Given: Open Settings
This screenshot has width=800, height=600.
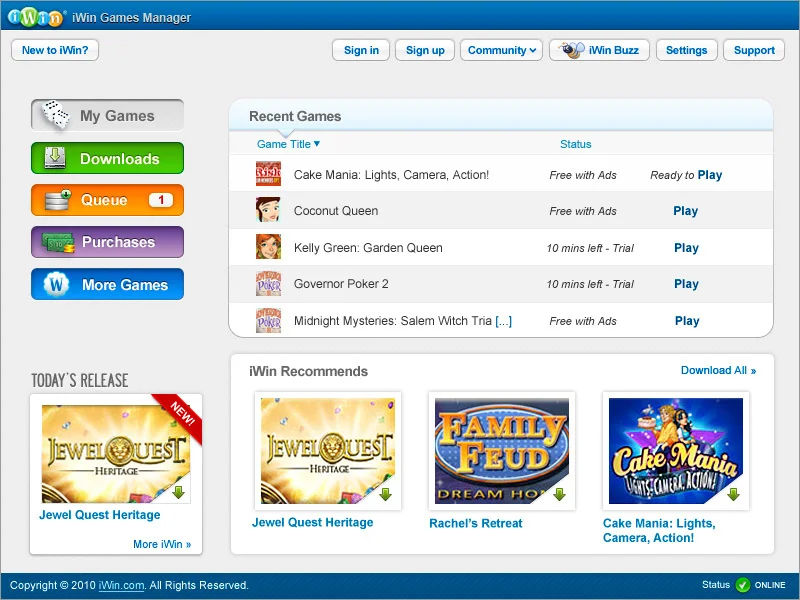Looking at the screenshot, I should tap(687, 50).
